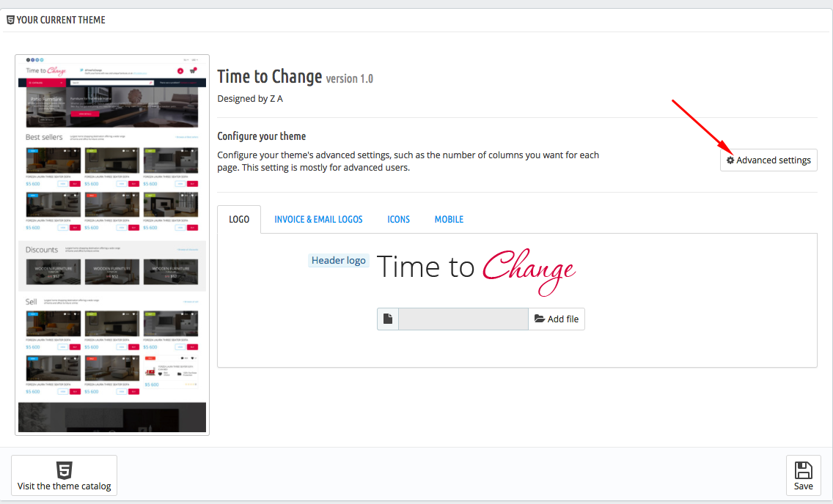833x504 pixels.
Task: Click the "Configure your theme" heading
Action: click(261, 136)
